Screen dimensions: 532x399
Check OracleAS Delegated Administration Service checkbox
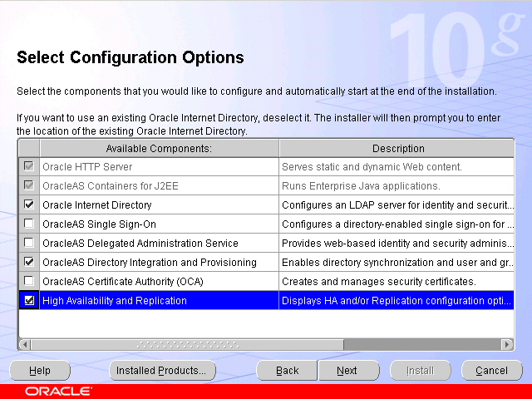pyautogui.click(x=29, y=243)
